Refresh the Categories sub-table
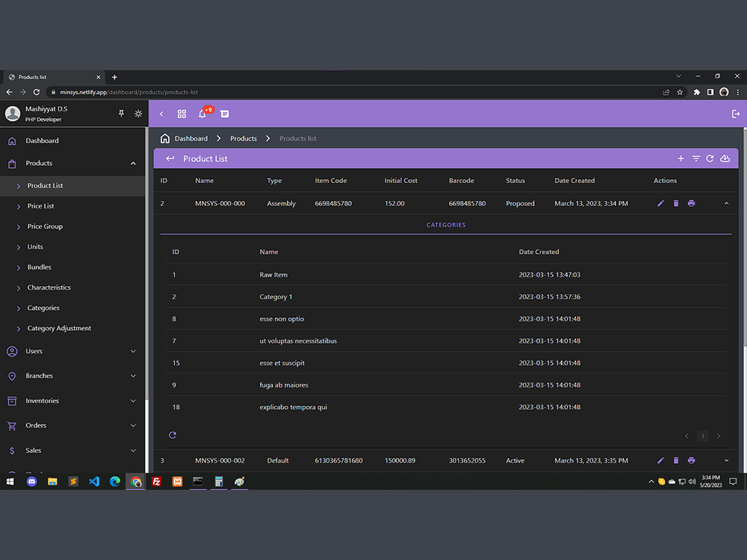The width and height of the screenshot is (747, 560). click(173, 435)
